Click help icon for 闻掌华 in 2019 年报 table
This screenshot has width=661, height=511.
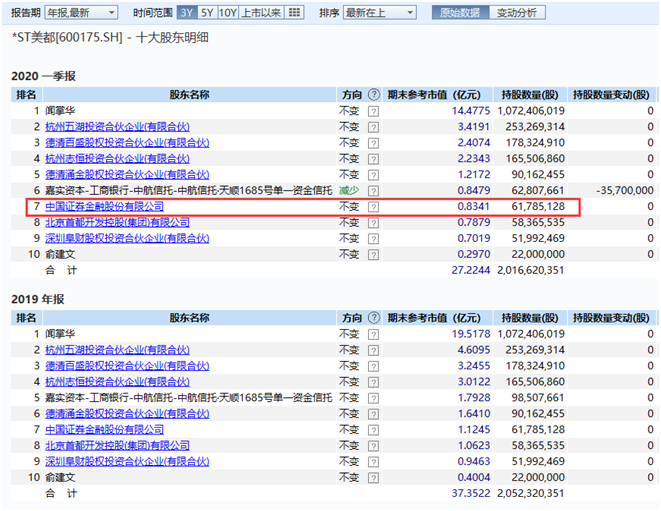click(x=374, y=333)
